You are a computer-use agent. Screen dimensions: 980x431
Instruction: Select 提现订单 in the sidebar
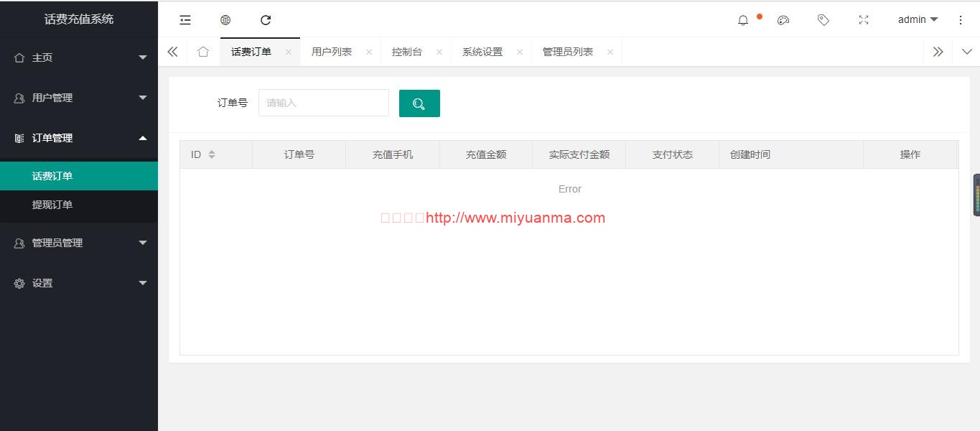79,205
